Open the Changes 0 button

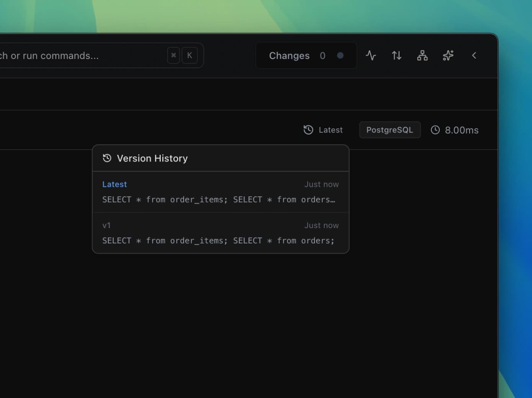[306, 55]
